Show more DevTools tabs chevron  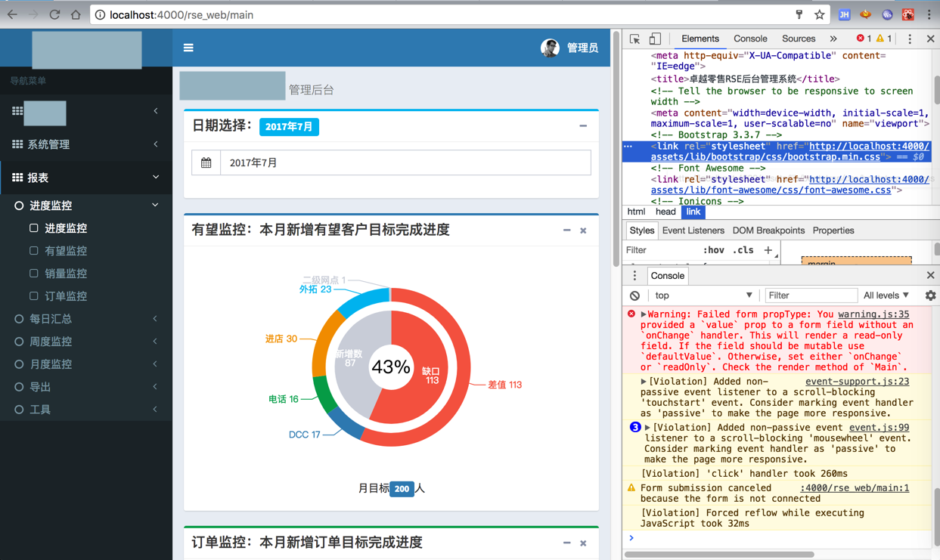click(x=833, y=39)
